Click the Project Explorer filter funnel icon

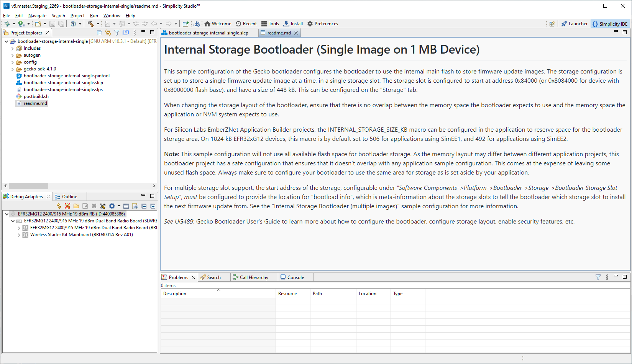(117, 33)
